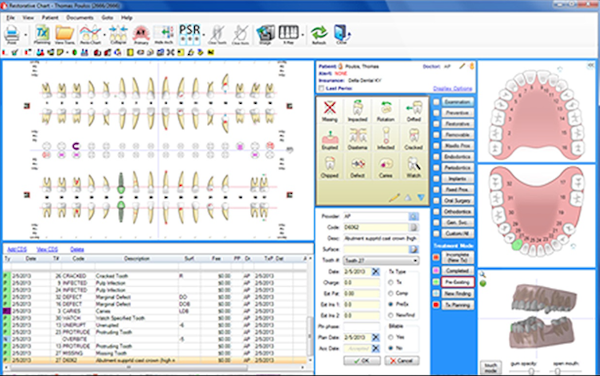Check the box beside Examination
600x376 pixels.
(x=436, y=102)
